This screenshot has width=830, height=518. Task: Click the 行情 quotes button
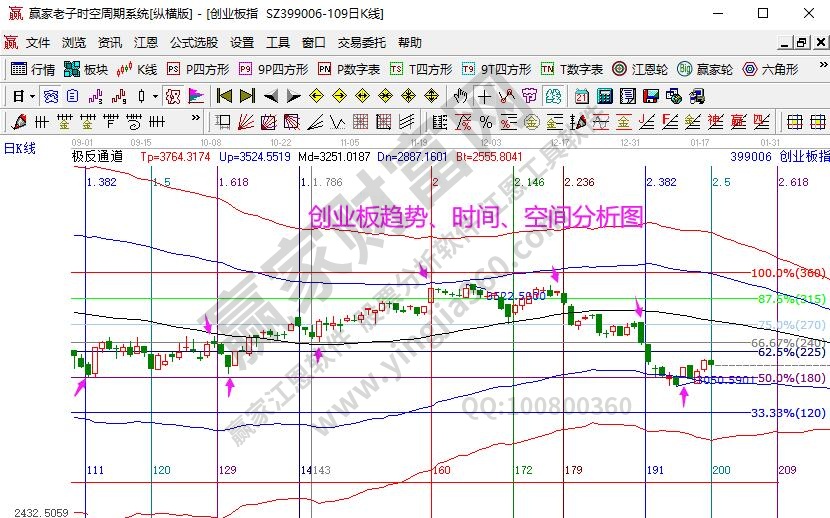point(33,69)
